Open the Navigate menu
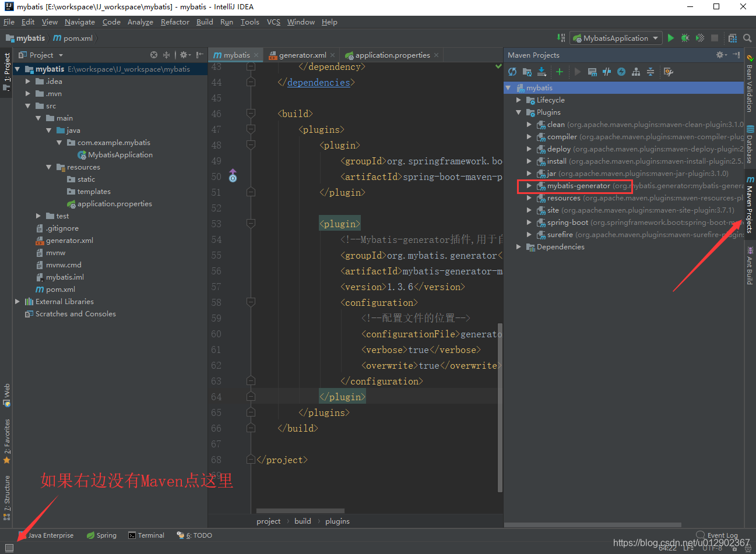The width and height of the screenshot is (756, 554). [80, 22]
